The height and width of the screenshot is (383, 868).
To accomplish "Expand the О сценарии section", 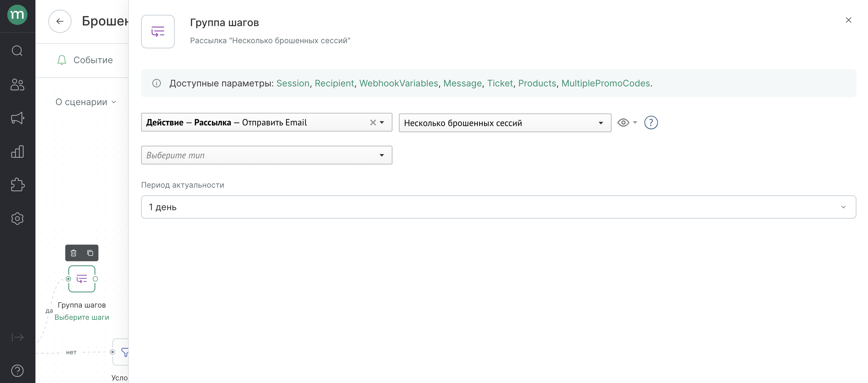I will [x=86, y=102].
